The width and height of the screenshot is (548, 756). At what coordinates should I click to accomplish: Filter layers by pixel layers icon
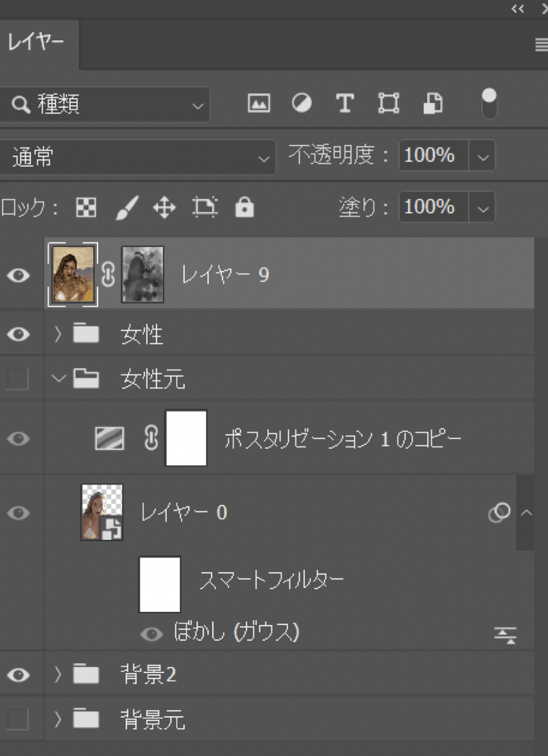[x=259, y=103]
